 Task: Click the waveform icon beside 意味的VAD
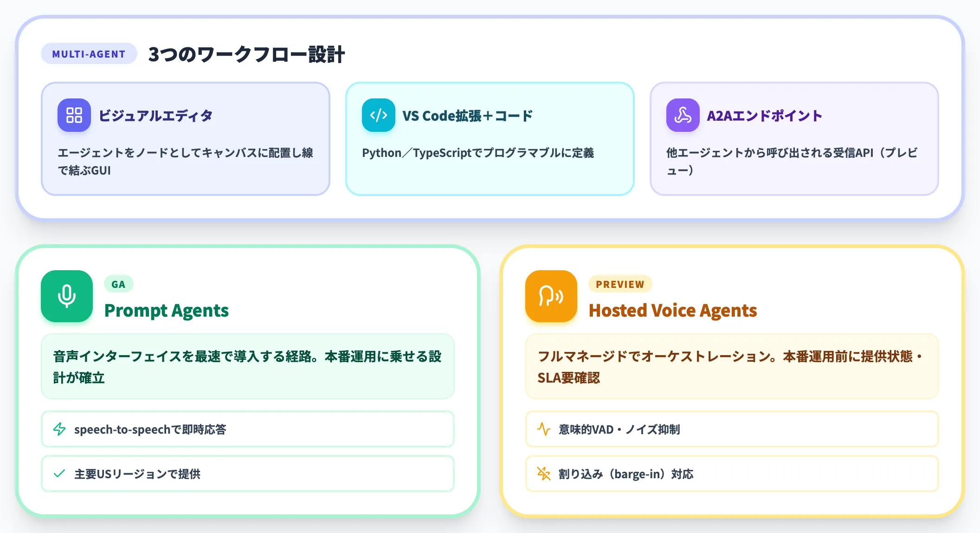[544, 429]
